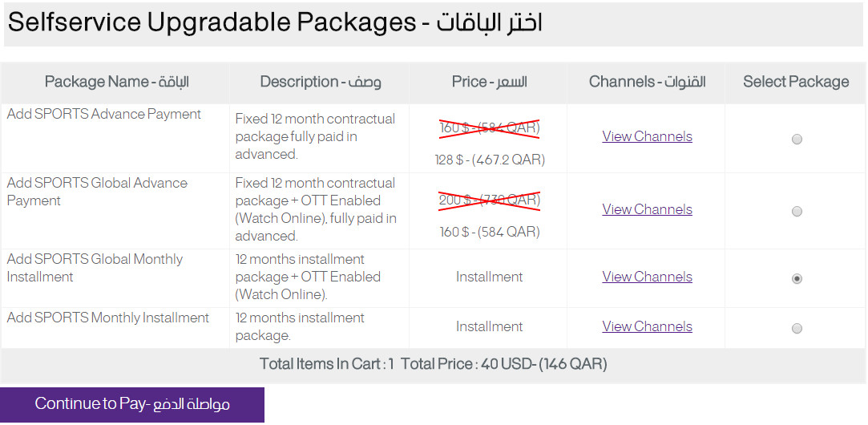Open View Channels for Global Monthly Installment
868x425 pixels.
coord(647,277)
